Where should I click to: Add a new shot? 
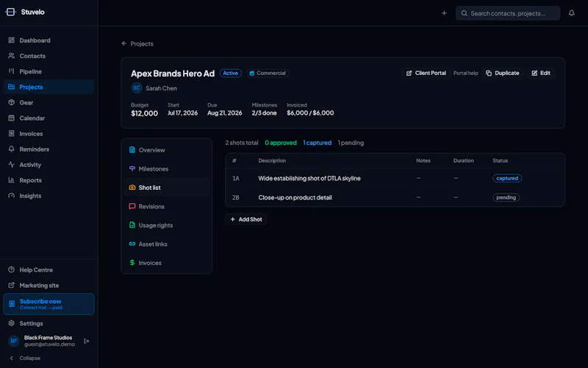(246, 219)
